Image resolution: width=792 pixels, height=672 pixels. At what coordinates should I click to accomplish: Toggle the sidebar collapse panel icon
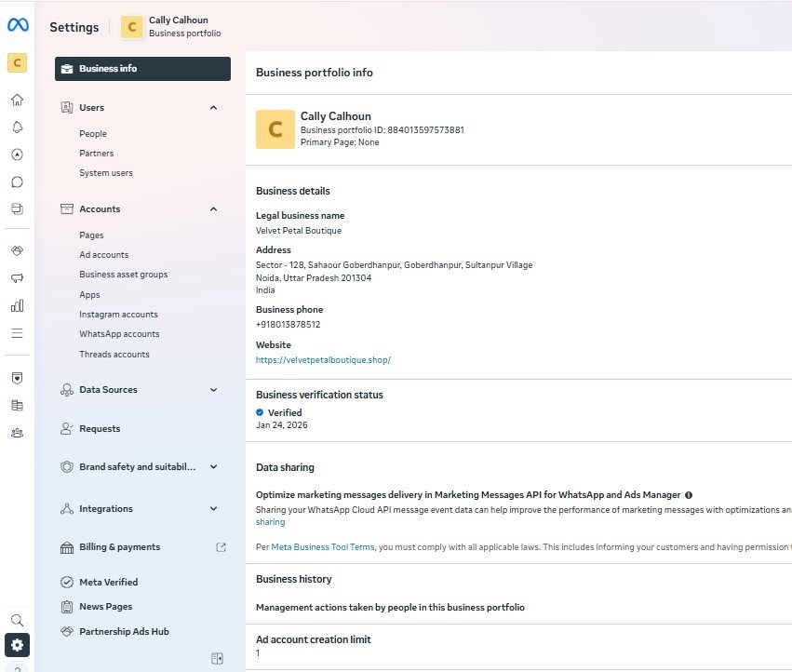[x=217, y=658]
